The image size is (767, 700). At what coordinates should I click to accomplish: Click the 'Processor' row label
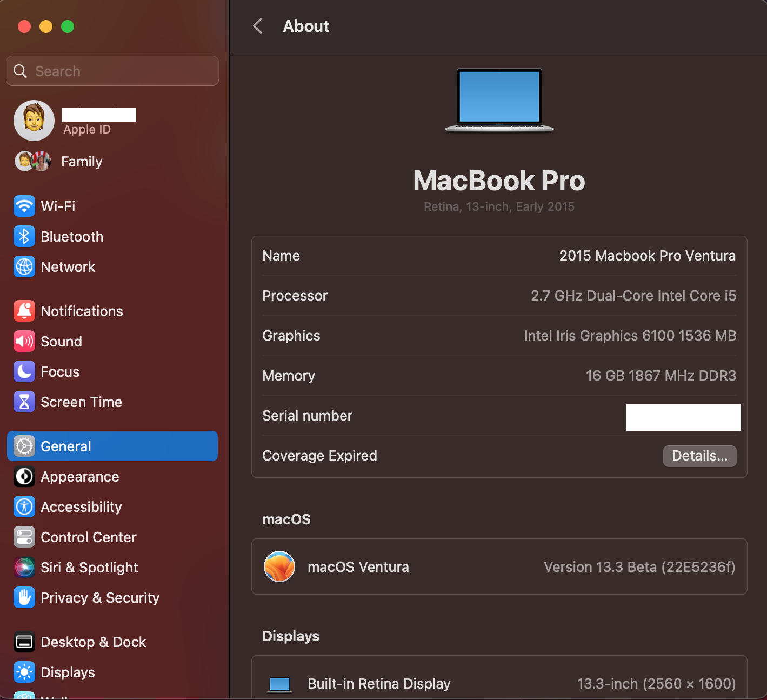[295, 295]
